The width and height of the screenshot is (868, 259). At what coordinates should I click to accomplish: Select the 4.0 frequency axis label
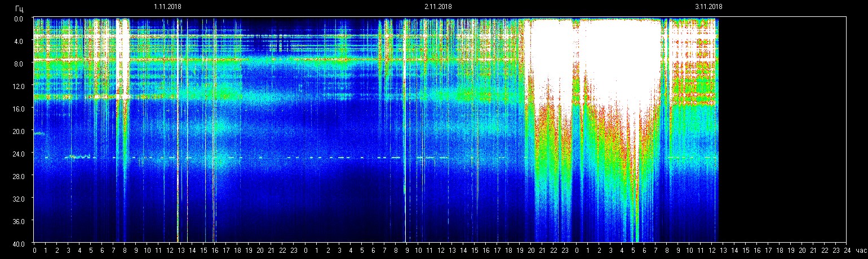pyautogui.click(x=19, y=41)
